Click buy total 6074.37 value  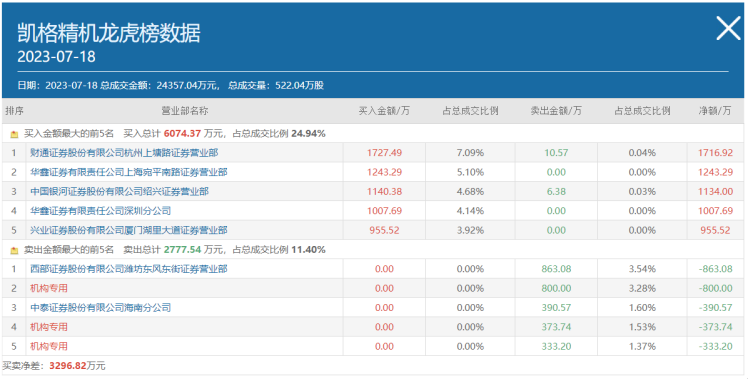click(182, 134)
